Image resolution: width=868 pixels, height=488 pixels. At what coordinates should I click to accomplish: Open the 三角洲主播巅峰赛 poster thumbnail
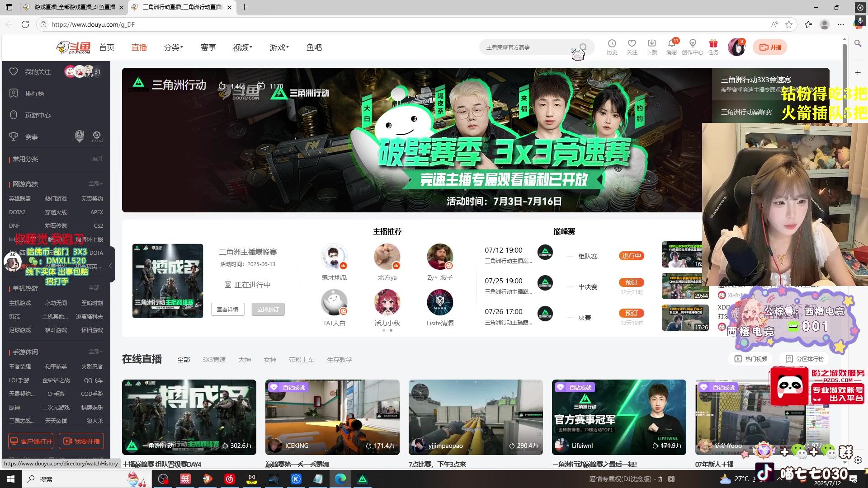click(168, 281)
